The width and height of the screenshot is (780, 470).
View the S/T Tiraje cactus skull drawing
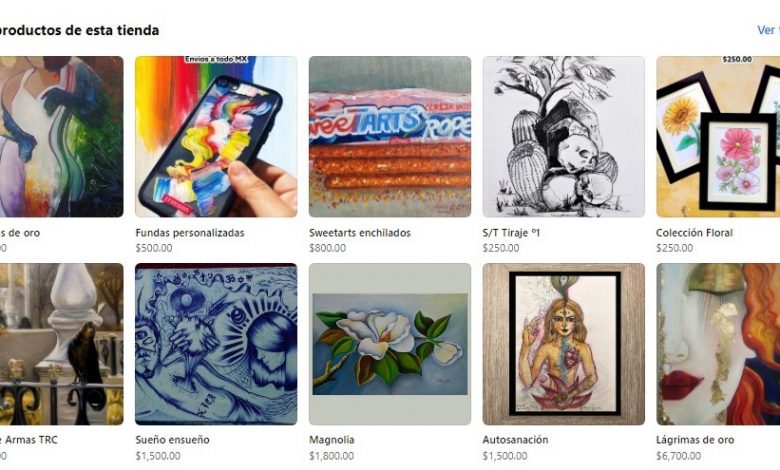click(564, 137)
